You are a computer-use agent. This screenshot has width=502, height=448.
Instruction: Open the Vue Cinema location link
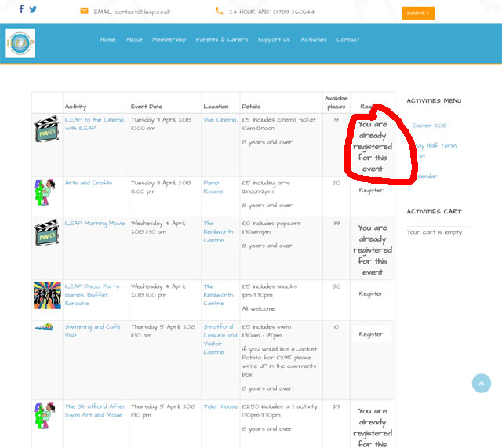click(x=220, y=120)
